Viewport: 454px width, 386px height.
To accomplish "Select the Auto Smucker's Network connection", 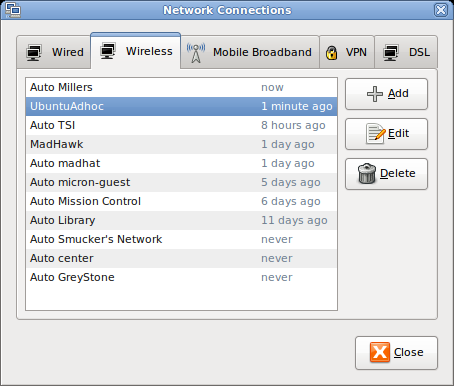I will coord(181,240).
